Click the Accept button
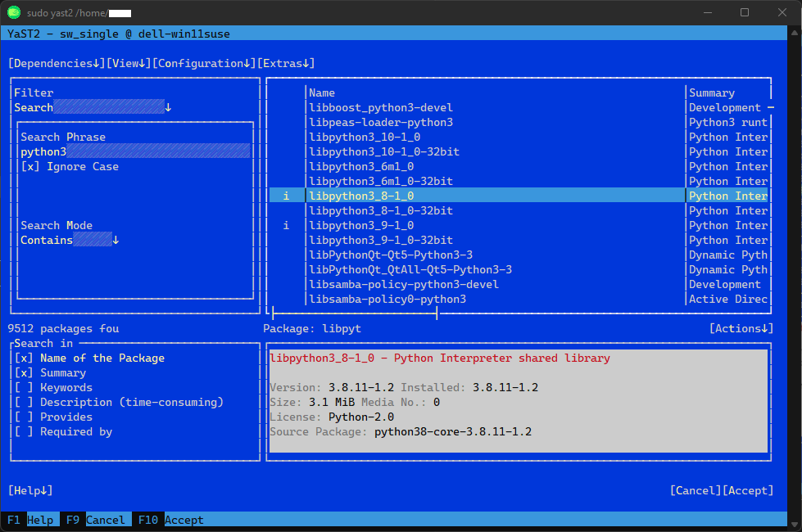Viewport: 802px width, 532px height. (748, 490)
